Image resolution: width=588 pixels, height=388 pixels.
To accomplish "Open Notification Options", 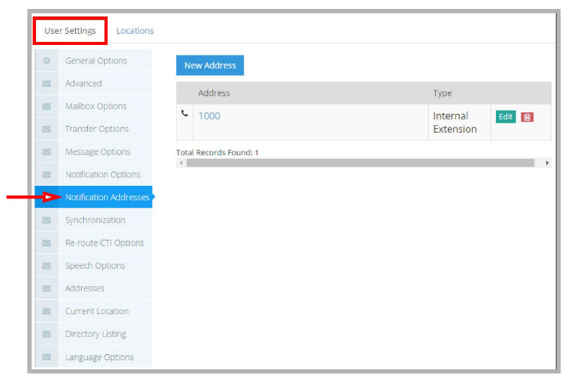I will [94, 175].
